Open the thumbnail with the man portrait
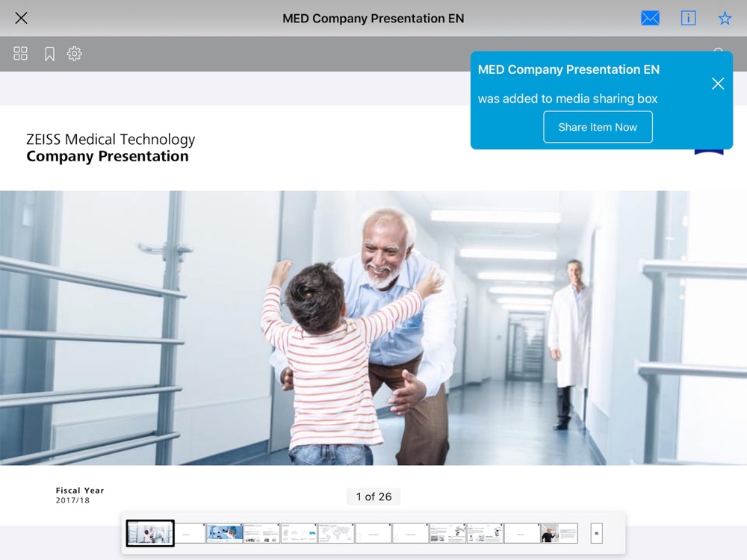The height and width of the screenshot is (560, 747). pos(559,533)
